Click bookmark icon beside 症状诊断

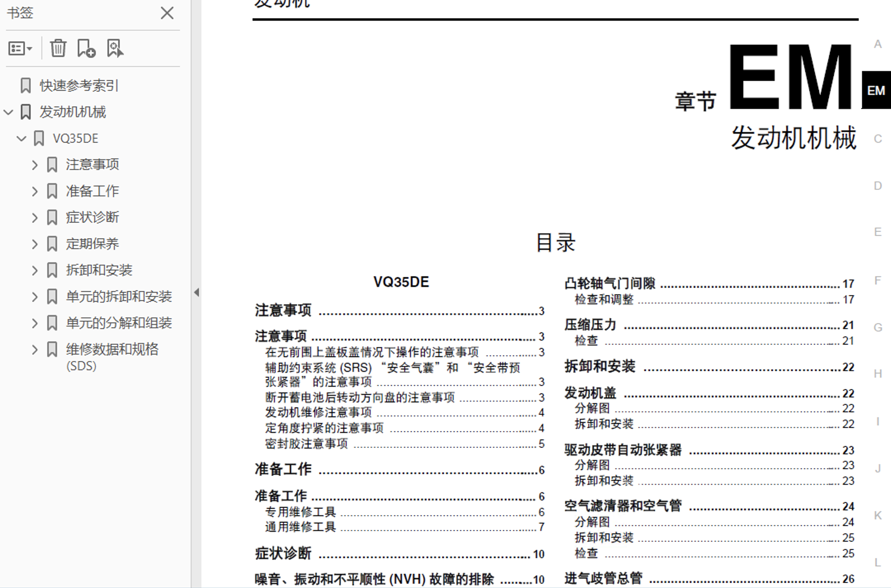(x=52, y=218)
